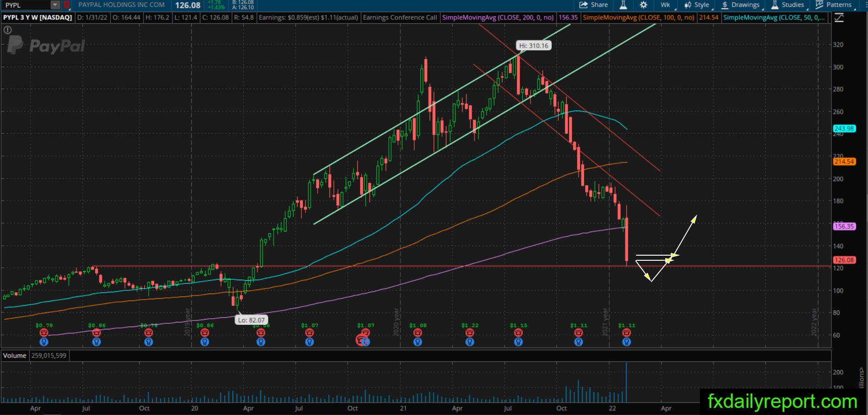
Task: Click the Volume panel label
Action: point(14,356)
